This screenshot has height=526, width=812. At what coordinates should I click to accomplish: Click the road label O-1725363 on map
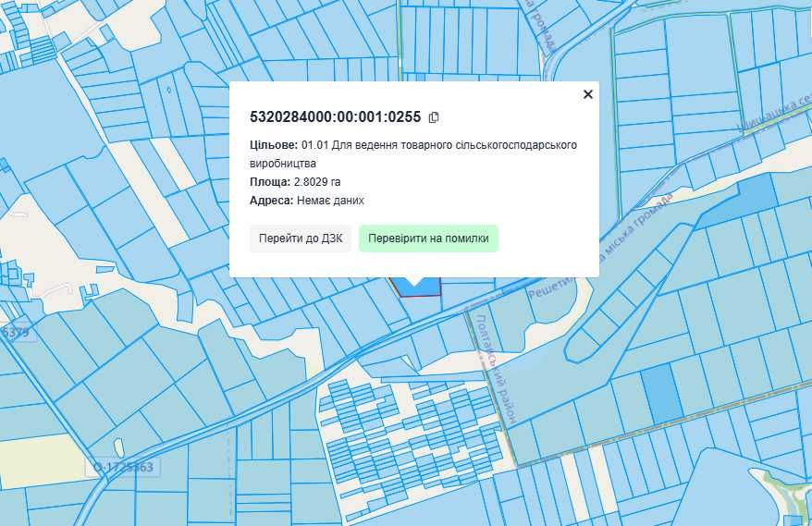[123, 468]
